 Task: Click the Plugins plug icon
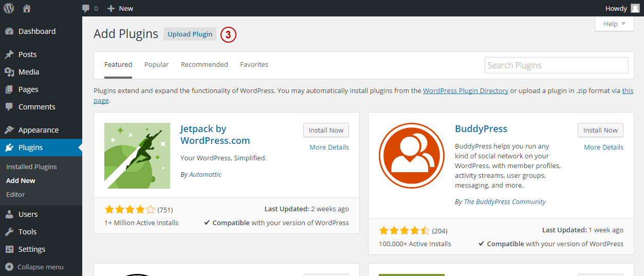coord(9,148)
